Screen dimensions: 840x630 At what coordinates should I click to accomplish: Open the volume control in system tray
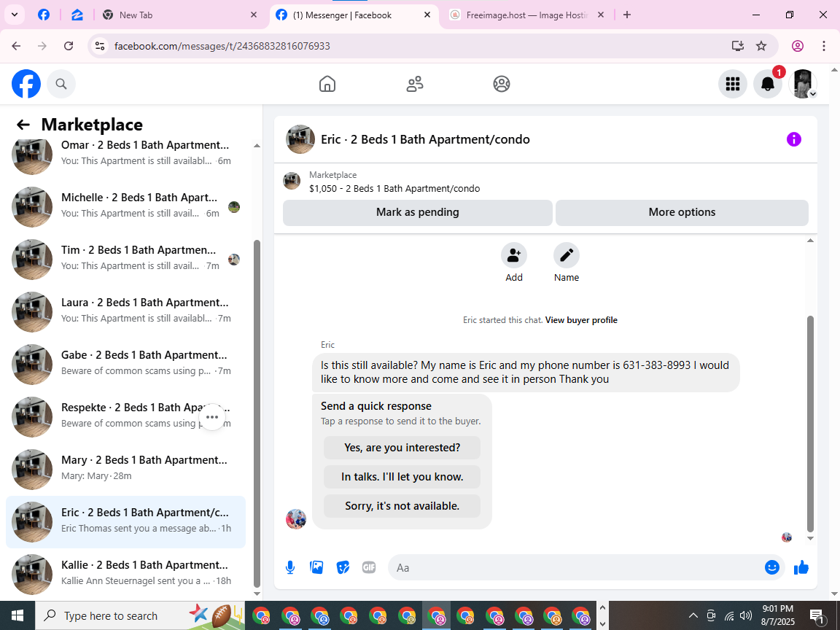(745, 615)
